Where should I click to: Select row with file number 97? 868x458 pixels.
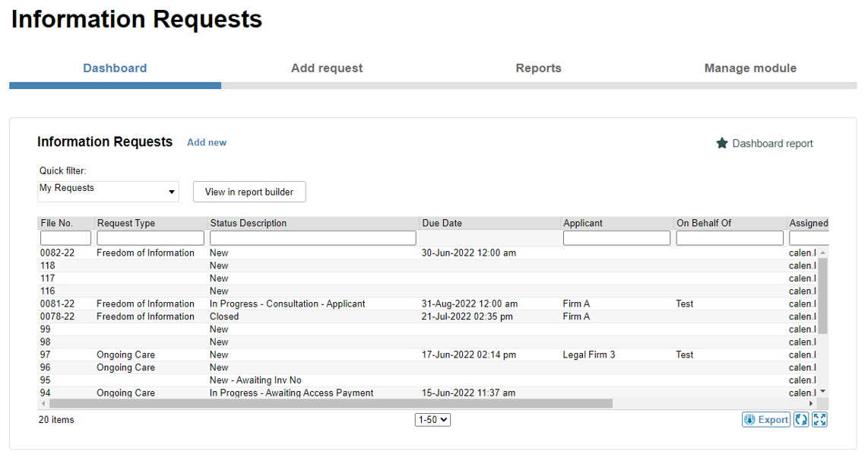coord(427,355)
